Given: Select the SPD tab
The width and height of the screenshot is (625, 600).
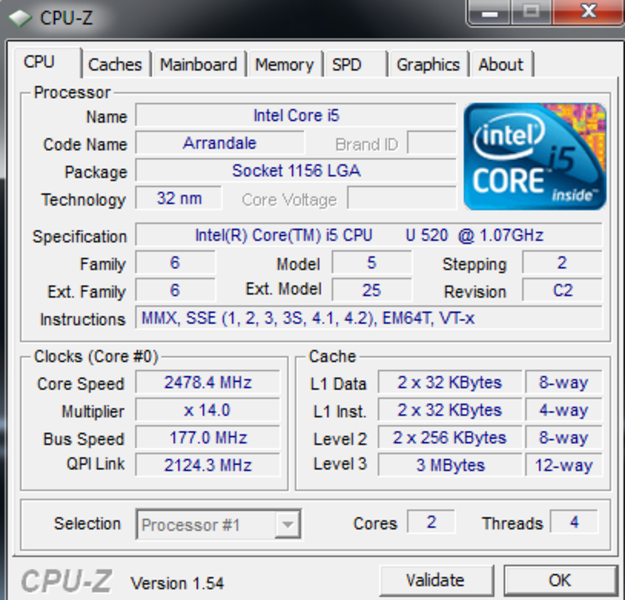Looking at the screenshot, I should [x=355, y=64].
